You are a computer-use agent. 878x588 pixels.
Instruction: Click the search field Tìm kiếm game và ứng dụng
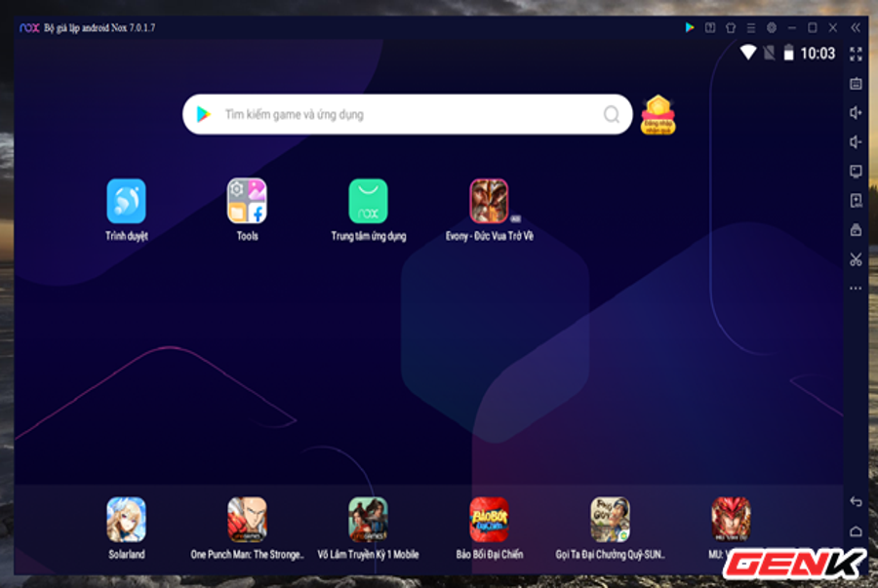[408, 115]
